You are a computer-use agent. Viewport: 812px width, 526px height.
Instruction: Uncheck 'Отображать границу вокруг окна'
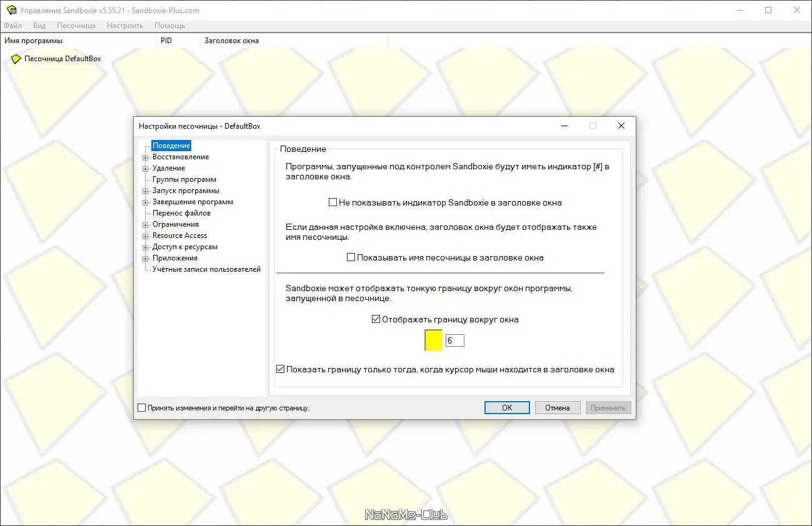[376, 319]
